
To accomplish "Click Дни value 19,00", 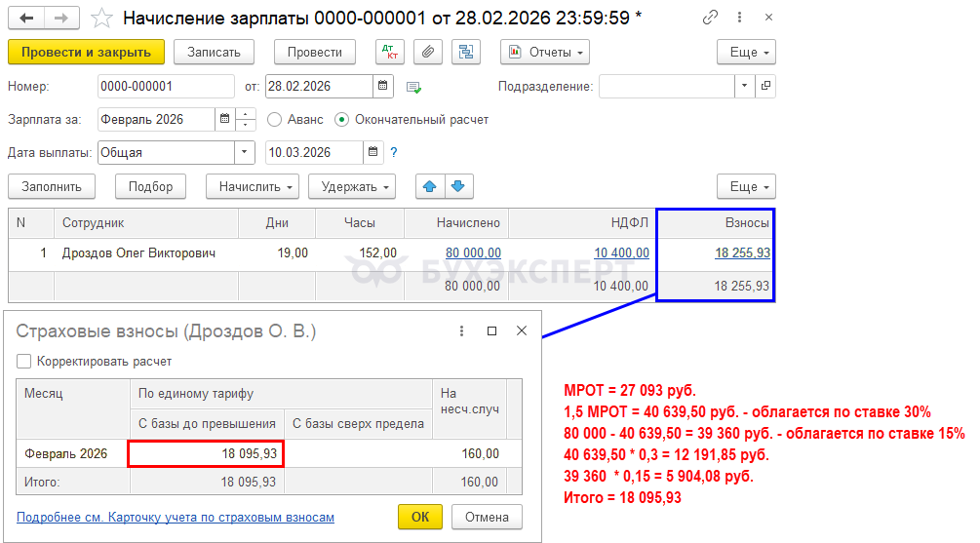I will [293, 253].
